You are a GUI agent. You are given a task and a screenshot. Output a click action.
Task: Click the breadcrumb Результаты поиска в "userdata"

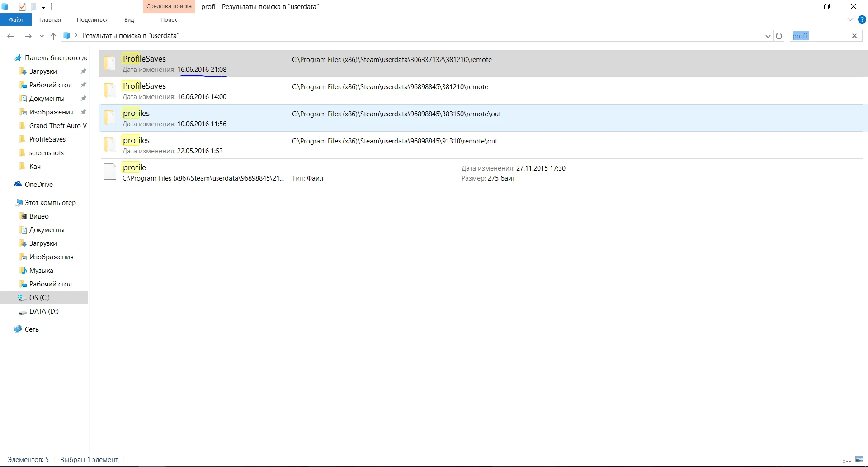pyautogui.click(x=131, y=36)
